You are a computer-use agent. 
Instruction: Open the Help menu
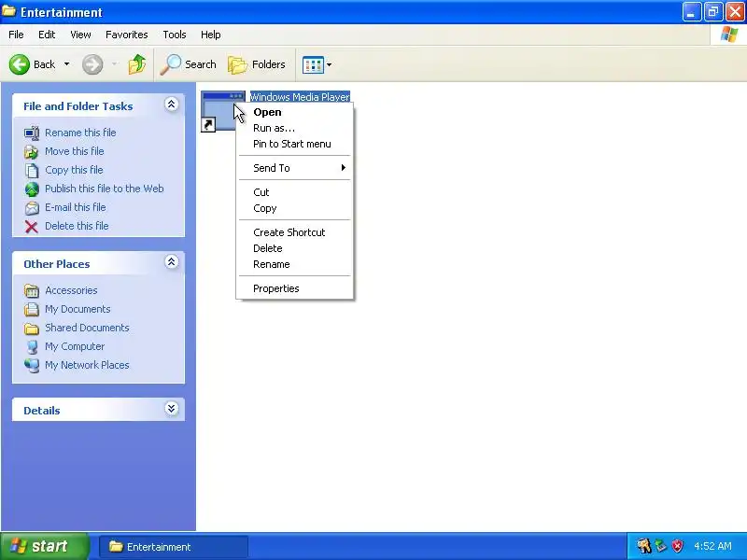(x=211, y=35)
